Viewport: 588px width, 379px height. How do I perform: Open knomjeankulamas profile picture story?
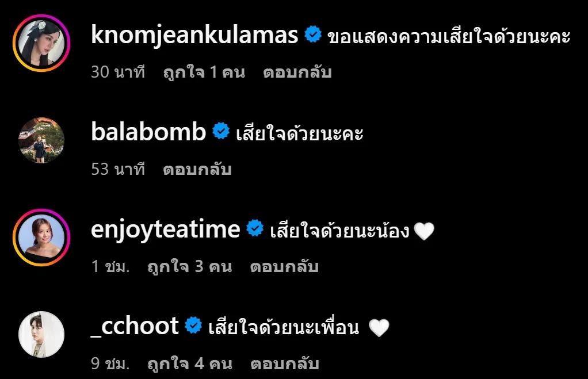[41, 43]
